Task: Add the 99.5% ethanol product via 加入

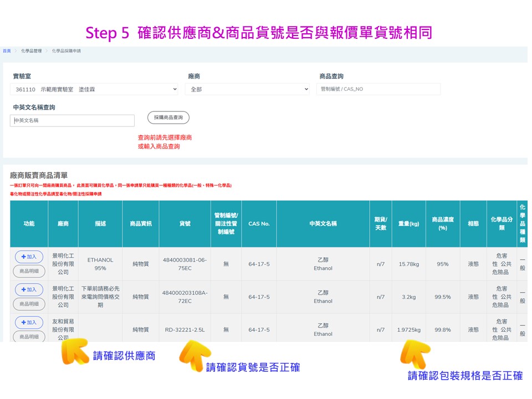Action: pyautogui.click(x=29, y=290)
